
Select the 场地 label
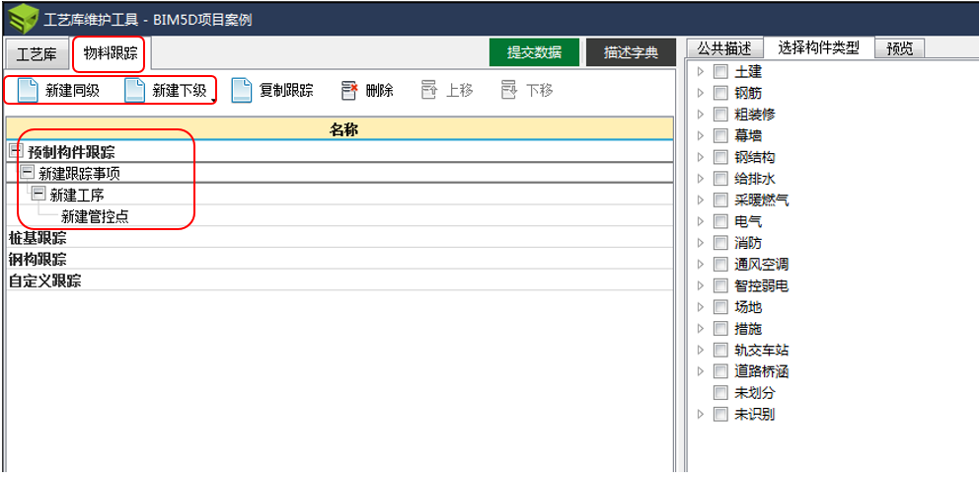tap(748, 307)
